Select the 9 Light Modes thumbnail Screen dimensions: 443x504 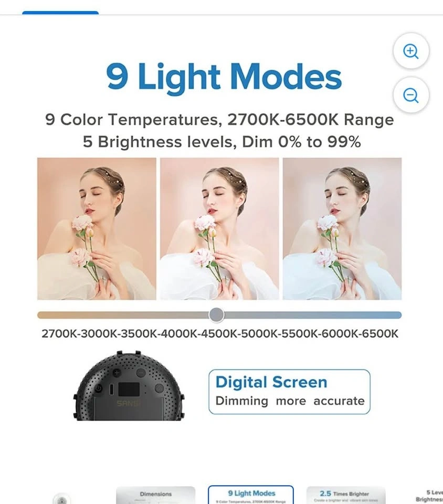tap(251, 495)
